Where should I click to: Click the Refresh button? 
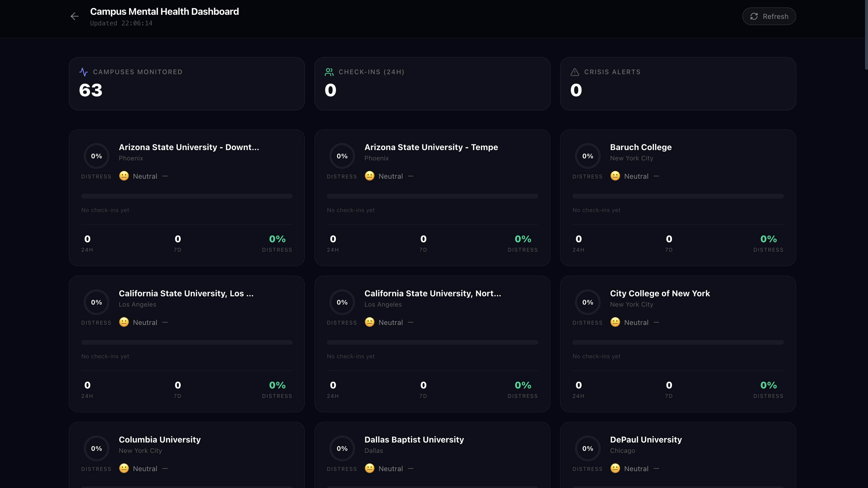[769, 16]
